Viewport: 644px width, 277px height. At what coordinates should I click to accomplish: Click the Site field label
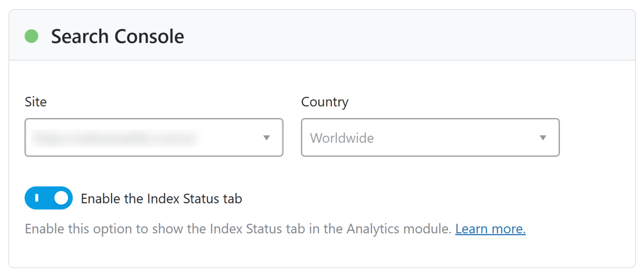pyautogui.click(x=35, y=102)
